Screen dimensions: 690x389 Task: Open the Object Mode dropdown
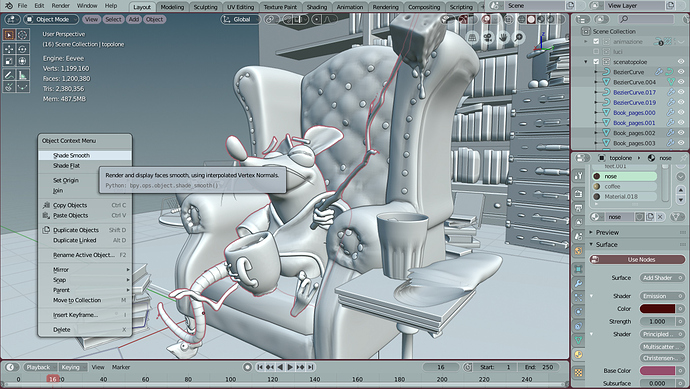[51, 19]
